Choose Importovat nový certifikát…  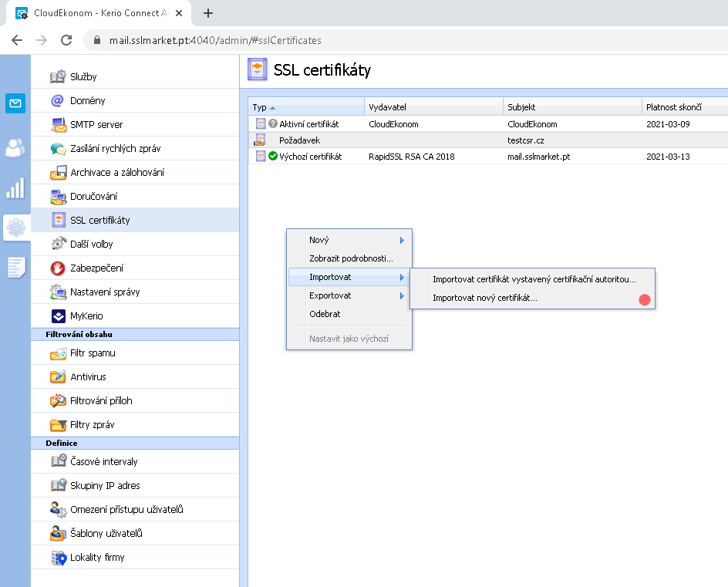[484, 299]
